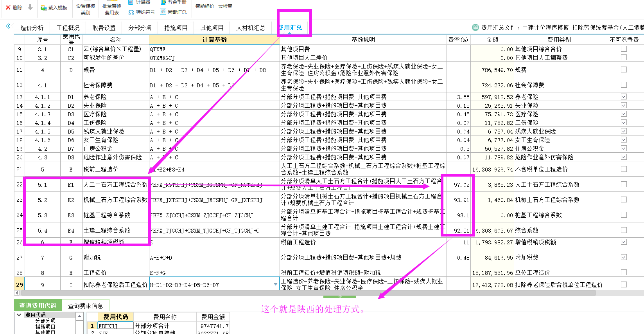644x334 pixels.
Task: Switch to the 造价分析 tab
Action: [x=32, y=28]
